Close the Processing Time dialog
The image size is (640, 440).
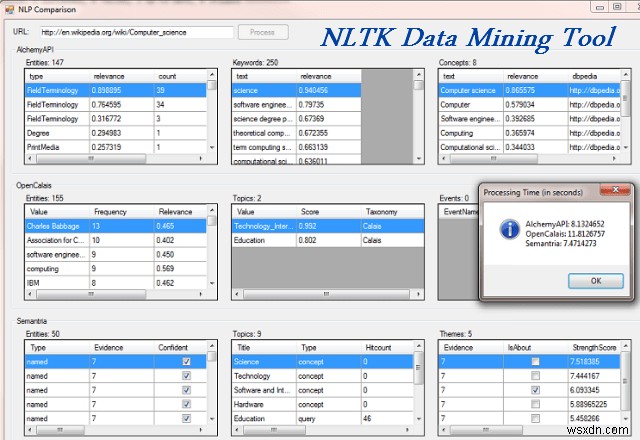tap(616, 189)
